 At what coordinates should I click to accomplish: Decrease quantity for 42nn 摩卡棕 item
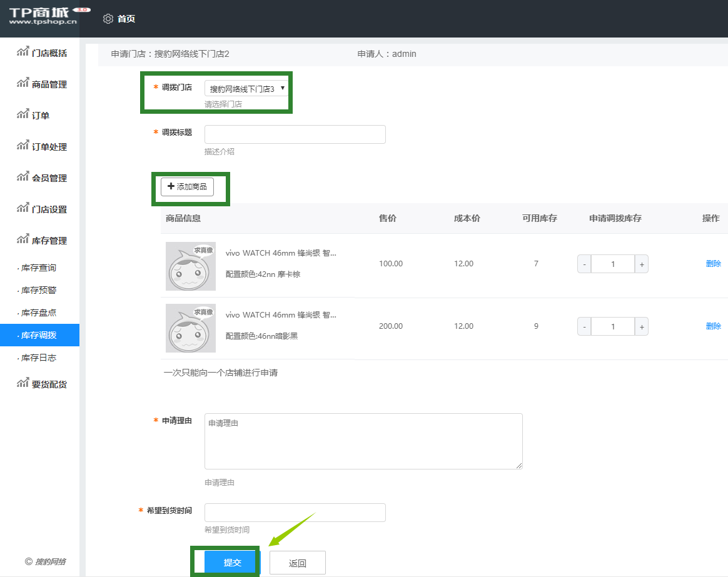[584, 264]
